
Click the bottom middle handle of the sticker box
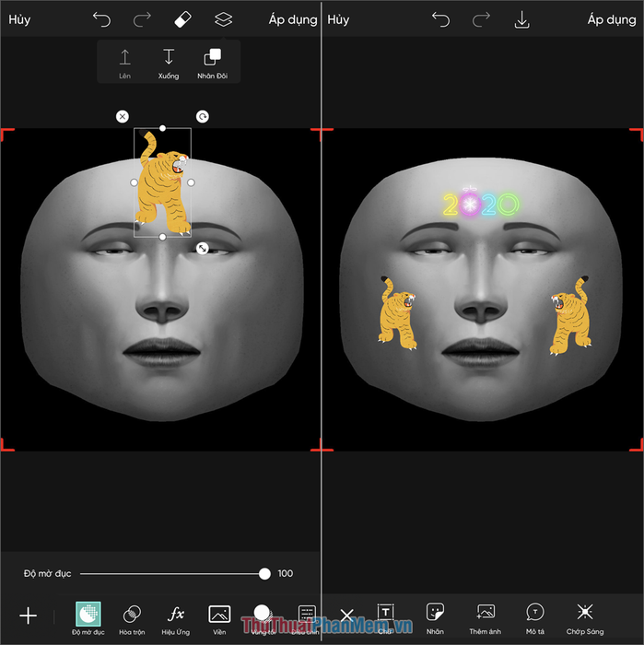tap(162, 237)
